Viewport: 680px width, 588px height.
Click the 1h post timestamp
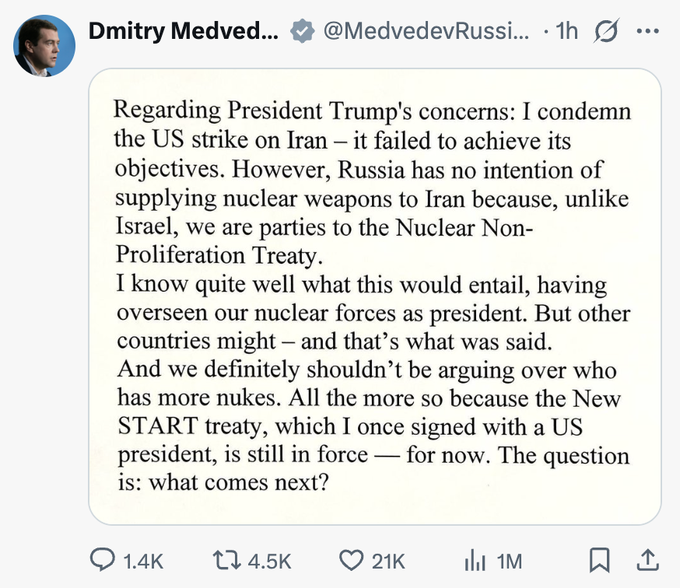tap(567, 31)
